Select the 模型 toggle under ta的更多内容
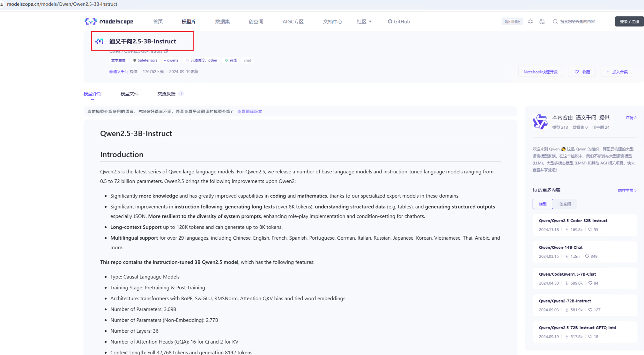The height and width of the screenshot is (355, 644). (543, 204)
